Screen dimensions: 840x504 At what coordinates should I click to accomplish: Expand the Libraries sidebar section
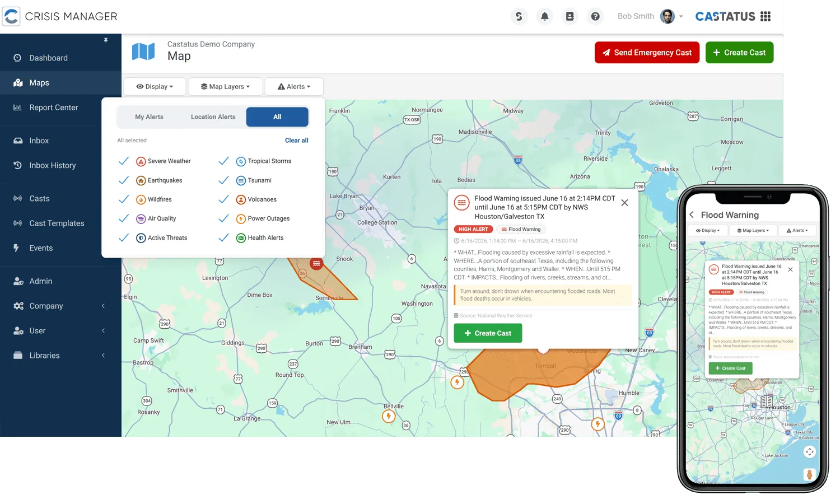pos(60,355)
